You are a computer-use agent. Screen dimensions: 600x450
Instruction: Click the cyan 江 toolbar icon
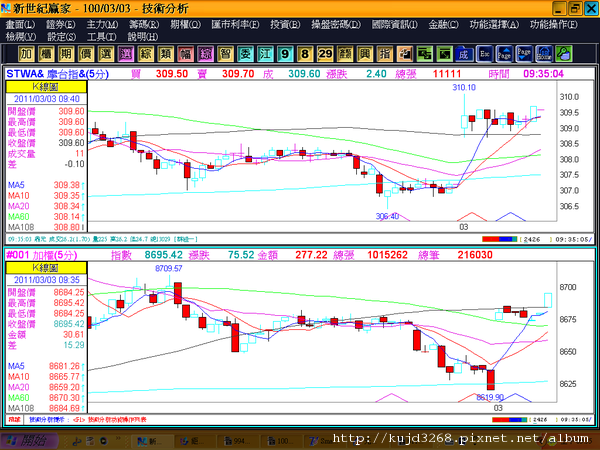265,54
